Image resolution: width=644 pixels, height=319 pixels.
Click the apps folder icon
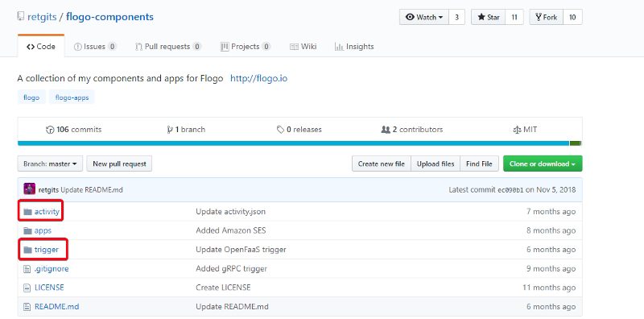coord(27,230)
